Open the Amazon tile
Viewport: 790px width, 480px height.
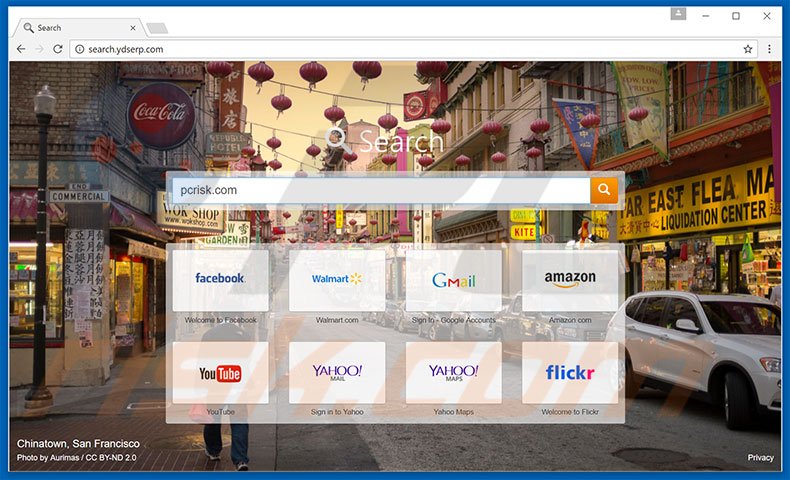click(570, 280)
